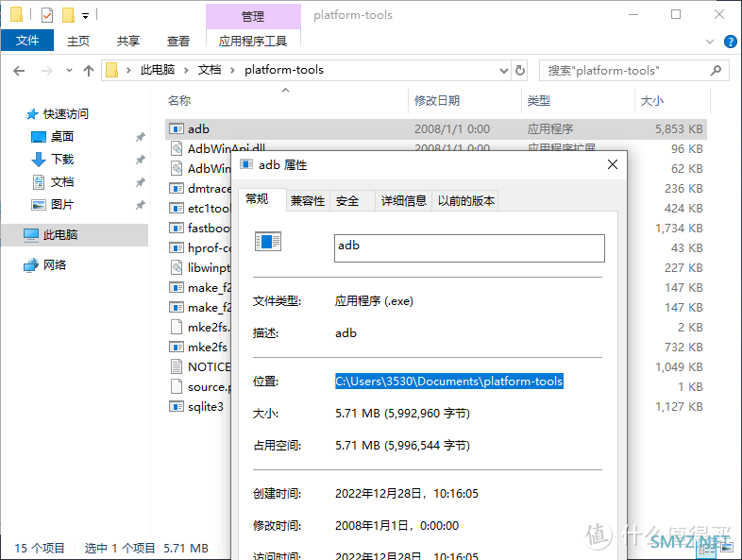Image resolution: width=742 pixels, height=560 pixels.
Task: Open 文档 in the navigation pane
Action: click(x=62, y=182)
